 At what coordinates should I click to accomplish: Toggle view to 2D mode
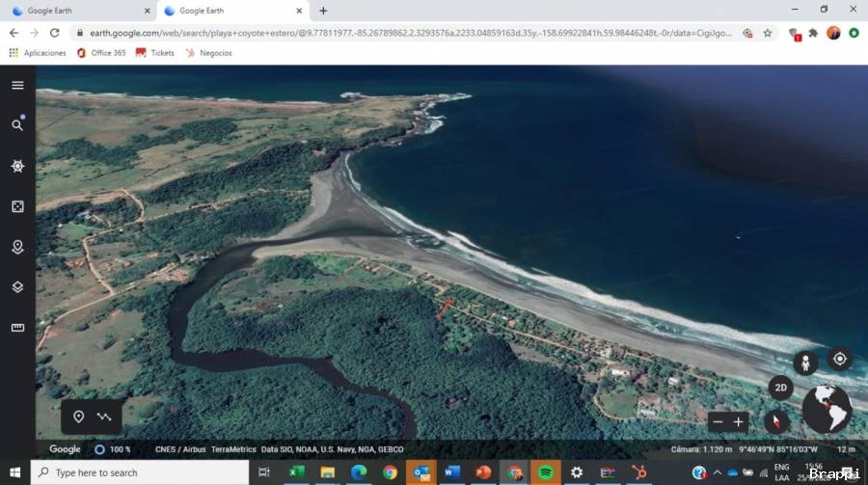pos(780,388)
